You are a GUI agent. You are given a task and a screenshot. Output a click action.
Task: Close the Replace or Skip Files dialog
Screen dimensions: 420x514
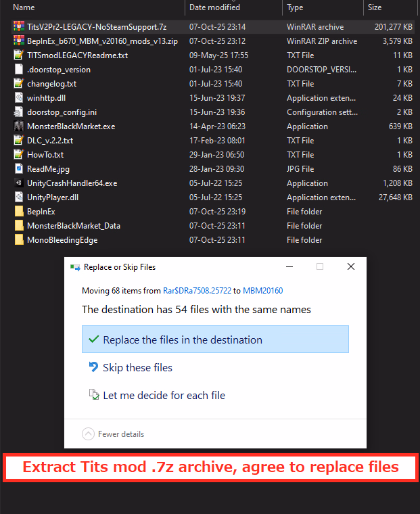tap(350, 267)
